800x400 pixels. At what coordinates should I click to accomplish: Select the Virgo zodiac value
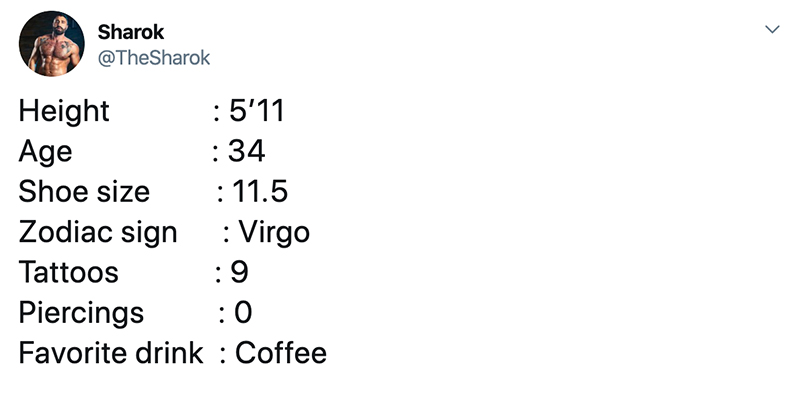pos(274,232)
